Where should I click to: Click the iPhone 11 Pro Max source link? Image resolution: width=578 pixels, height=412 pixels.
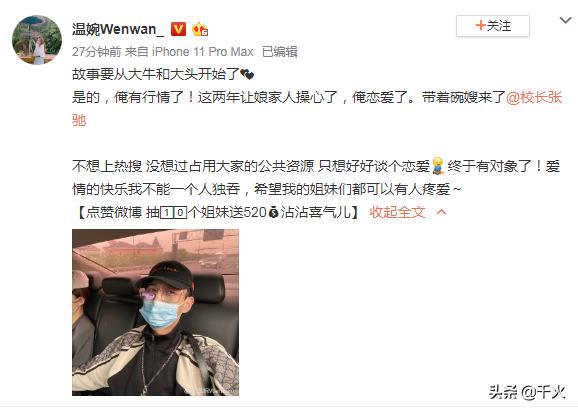(203, 52)
